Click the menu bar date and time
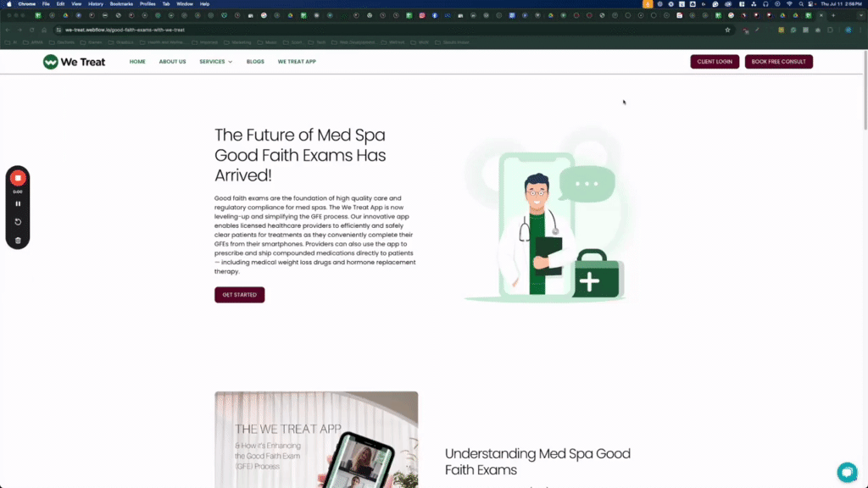 tap(841, 4)
